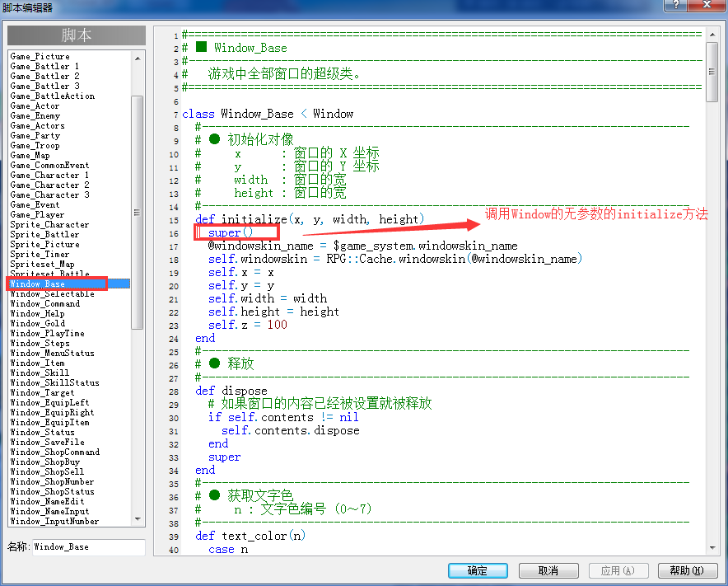Select Window_SkillStatus script
The width and height of the screenshot is (728, 586).
pos(55,382)
